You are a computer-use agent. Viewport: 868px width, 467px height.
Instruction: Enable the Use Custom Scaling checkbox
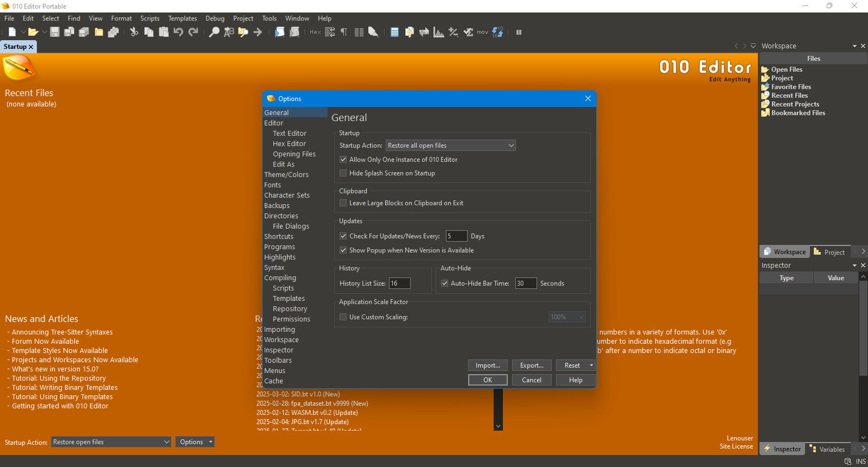click(343, 317)
